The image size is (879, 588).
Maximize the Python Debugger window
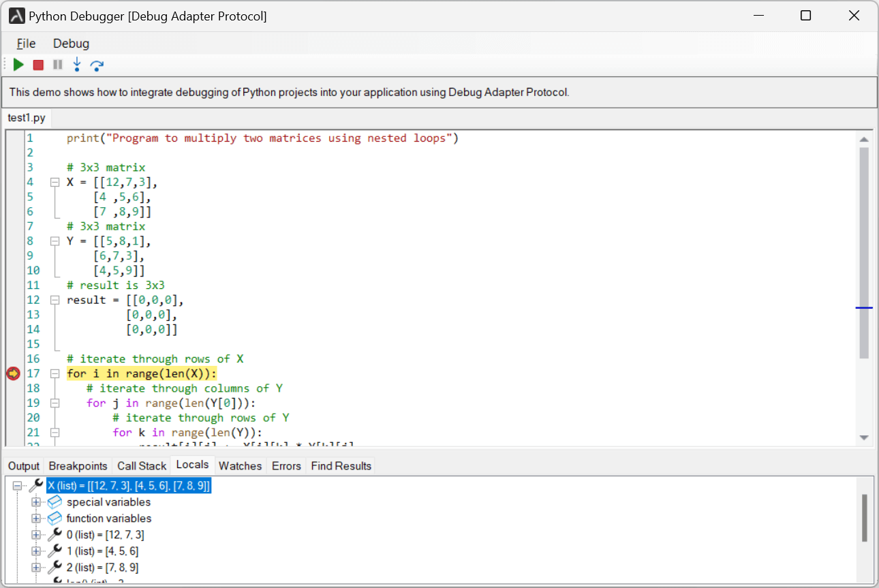[805, 16]
